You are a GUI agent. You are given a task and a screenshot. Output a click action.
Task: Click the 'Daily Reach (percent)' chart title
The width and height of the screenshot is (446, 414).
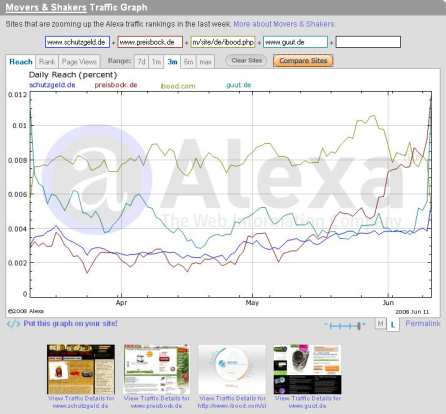click(73, 75)
